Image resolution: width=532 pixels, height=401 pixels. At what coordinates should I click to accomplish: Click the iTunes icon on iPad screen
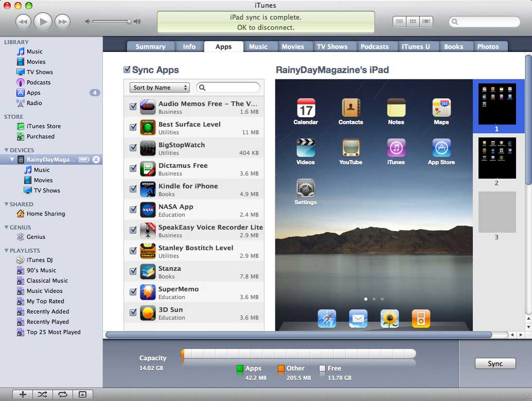(396, 148)
